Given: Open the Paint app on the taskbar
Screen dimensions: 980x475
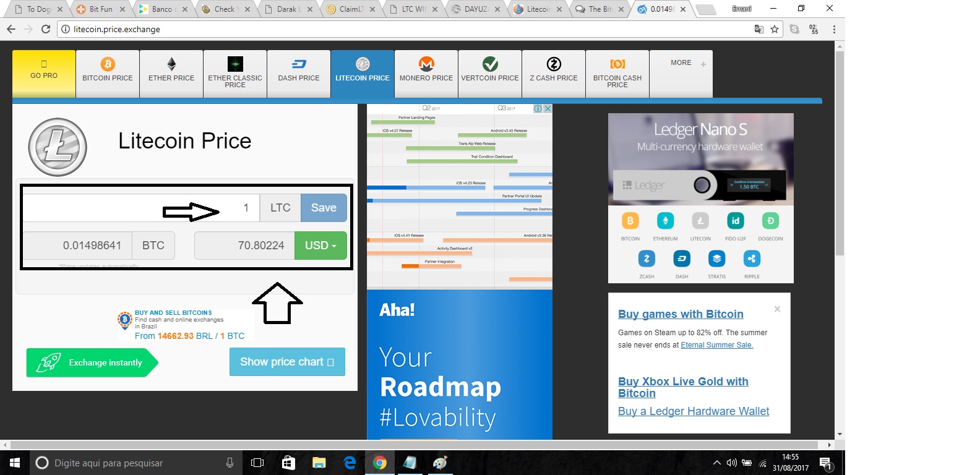Looking at the screenshot, I should click(440, 463).
